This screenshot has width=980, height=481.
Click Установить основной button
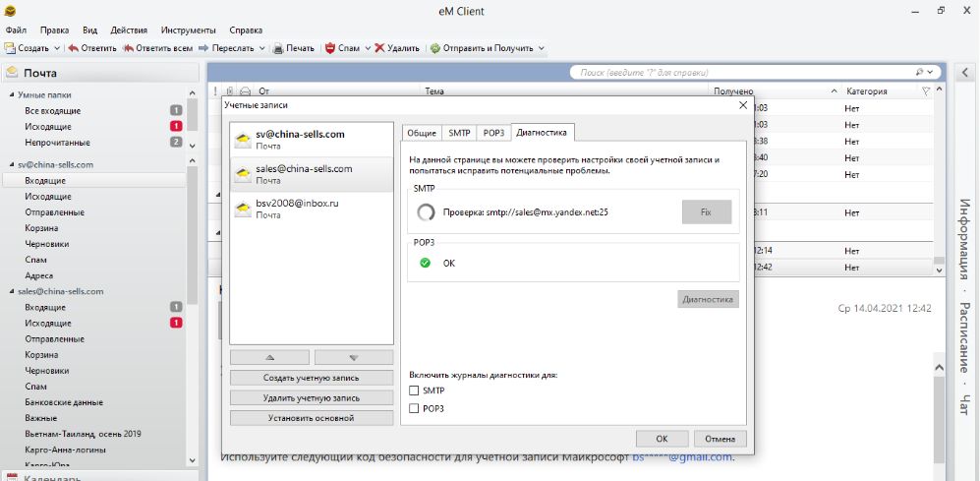point(312,418)
